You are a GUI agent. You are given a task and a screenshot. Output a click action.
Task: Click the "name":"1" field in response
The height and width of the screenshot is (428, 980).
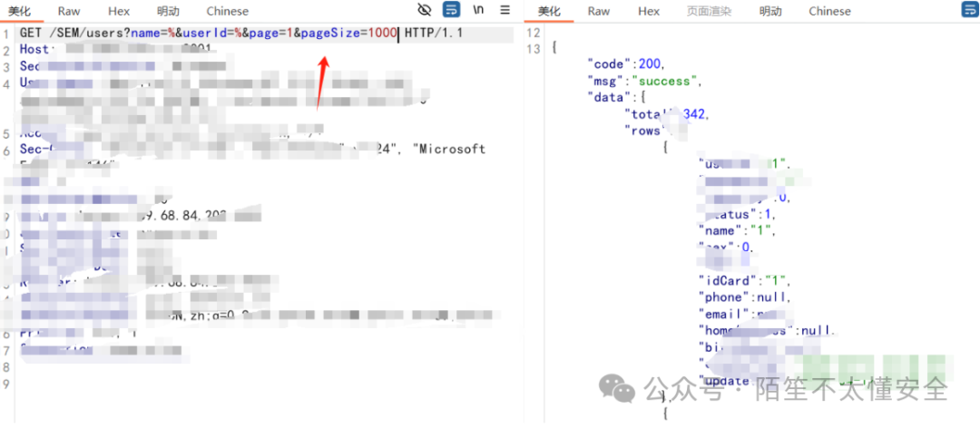coord(738,230)
